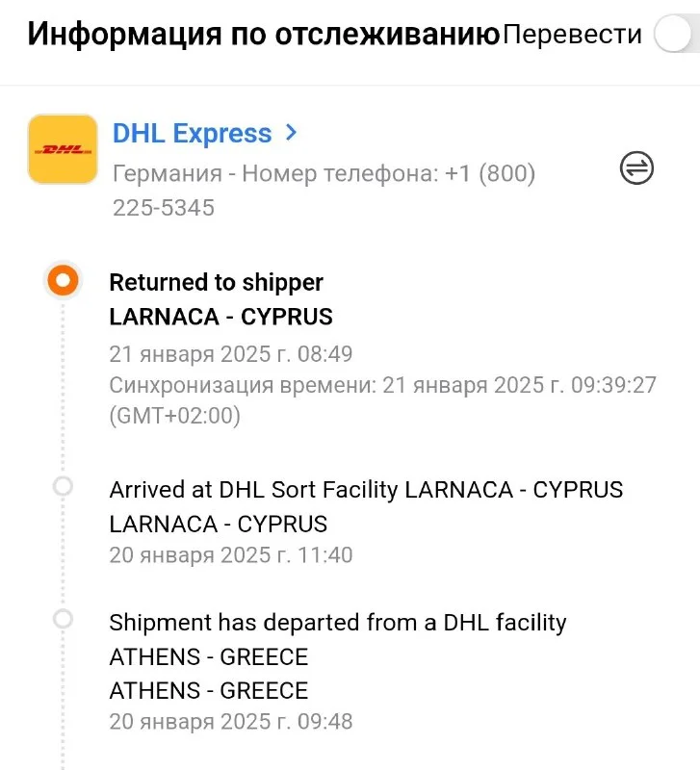This screenshot has width=700, height=770.
Task: Toggle the Перевести translation switch
Action: tap(676, 36)
